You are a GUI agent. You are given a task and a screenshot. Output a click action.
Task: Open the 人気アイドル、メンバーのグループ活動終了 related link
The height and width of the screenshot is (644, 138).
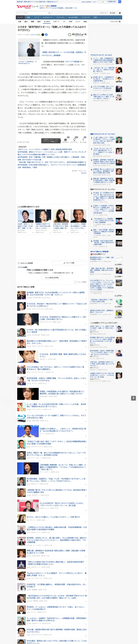pyautogui.click(x=45, y=149)
